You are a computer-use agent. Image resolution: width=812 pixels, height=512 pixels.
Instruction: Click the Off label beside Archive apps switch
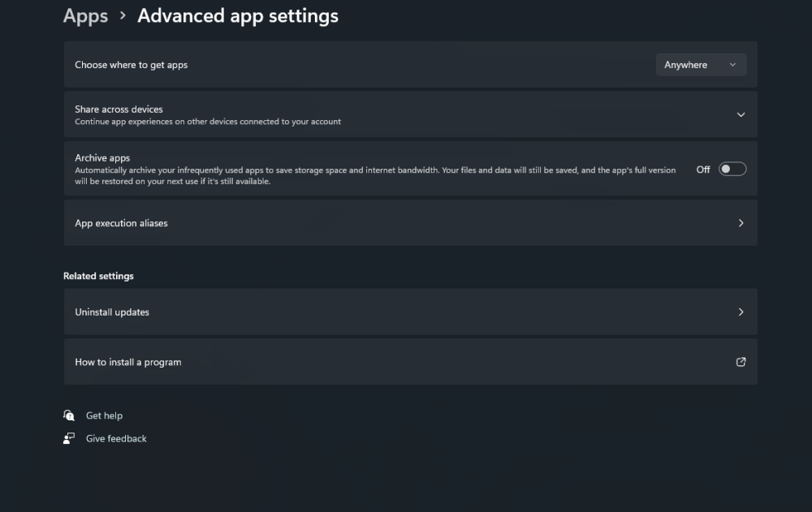coord(703,170)
